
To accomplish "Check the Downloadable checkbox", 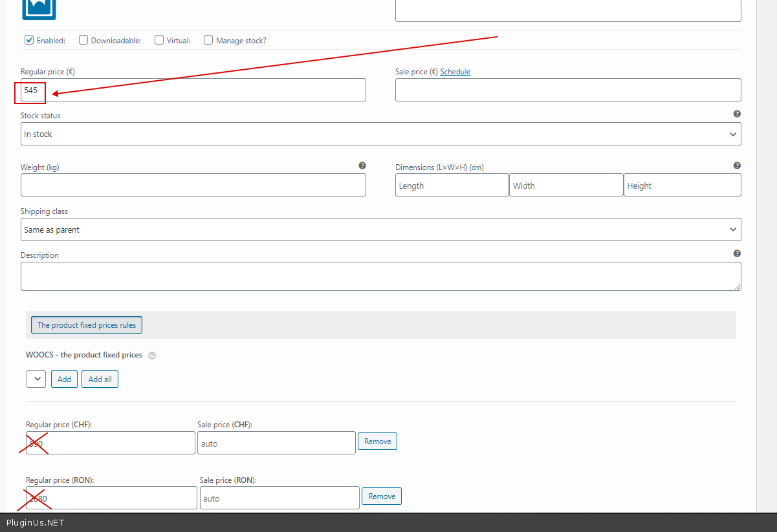I will tap(83, 40).
